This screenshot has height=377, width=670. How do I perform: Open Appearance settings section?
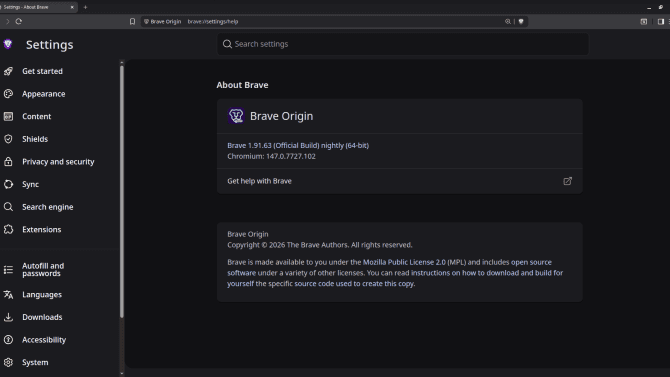(x=44, y=94)
